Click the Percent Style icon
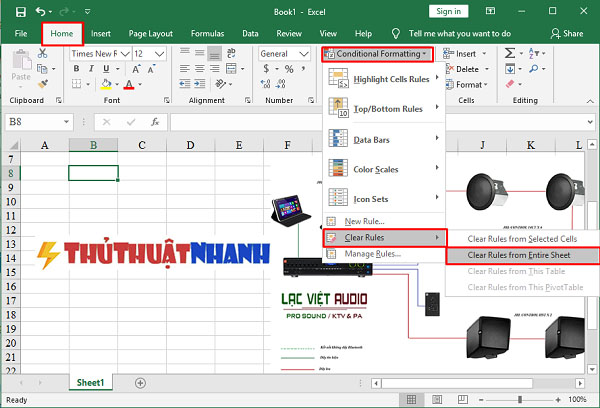Image resolution: width=600 pixels, height=408 pixels. click(289, 69)
